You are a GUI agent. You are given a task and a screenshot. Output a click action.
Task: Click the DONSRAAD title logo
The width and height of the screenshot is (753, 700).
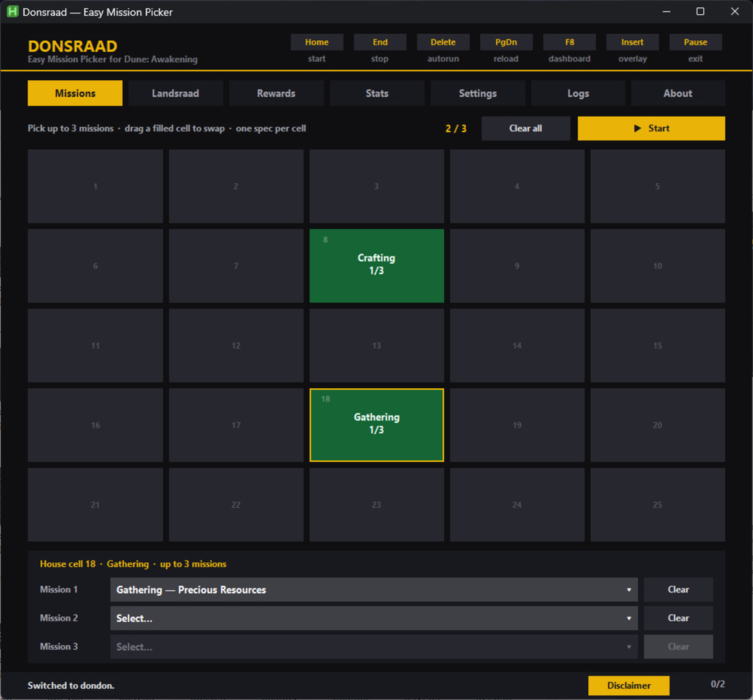(x=73, y=46)
